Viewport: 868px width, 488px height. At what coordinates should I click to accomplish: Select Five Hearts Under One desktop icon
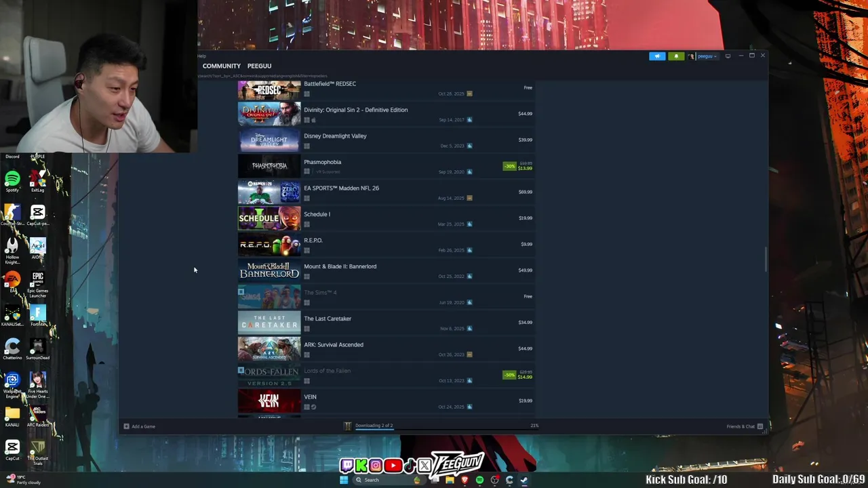pos(37,384)
